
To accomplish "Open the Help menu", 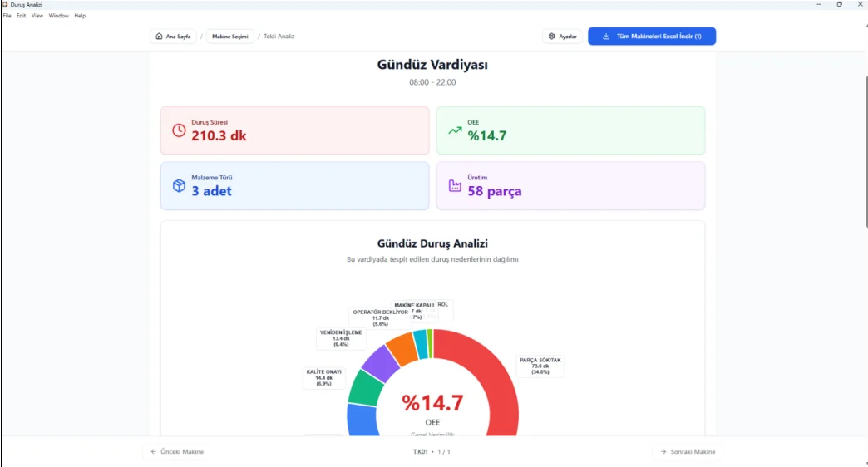I will [80, 16].
